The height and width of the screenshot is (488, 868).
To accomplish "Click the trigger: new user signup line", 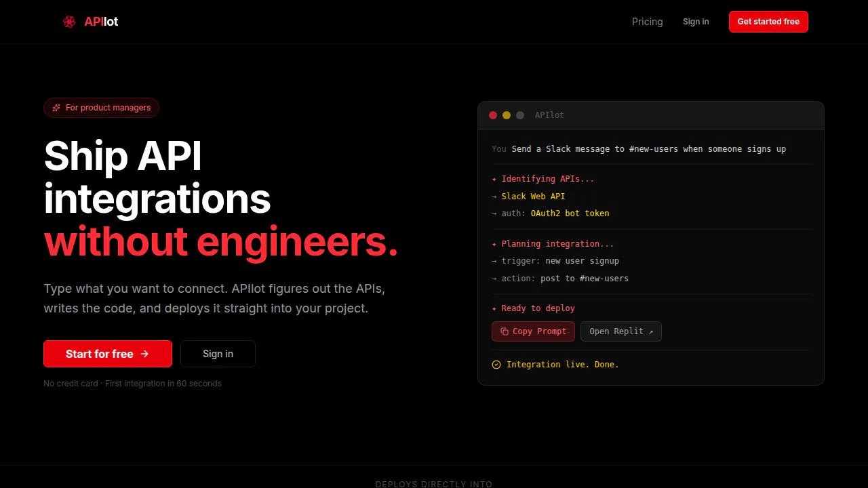I will [555, 261].
